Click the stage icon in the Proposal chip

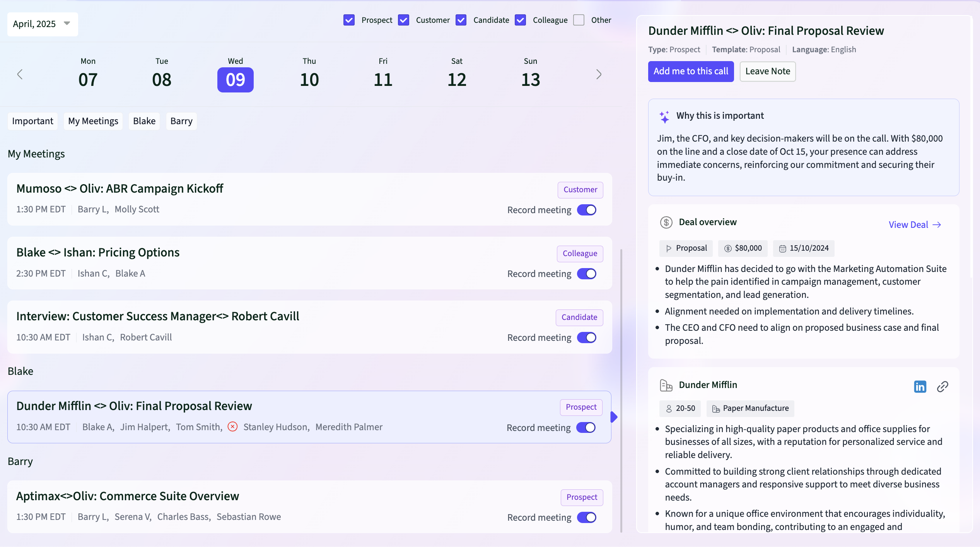click(669, 249)
